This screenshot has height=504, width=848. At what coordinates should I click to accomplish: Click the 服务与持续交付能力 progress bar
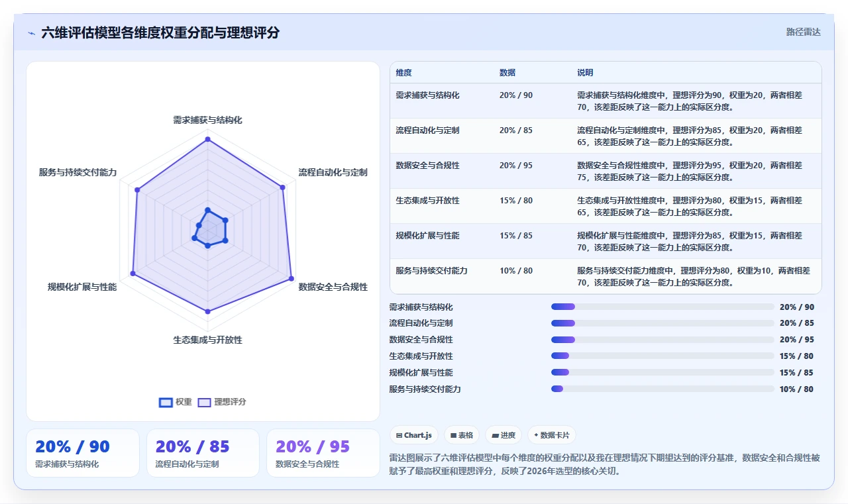point(662,389)
